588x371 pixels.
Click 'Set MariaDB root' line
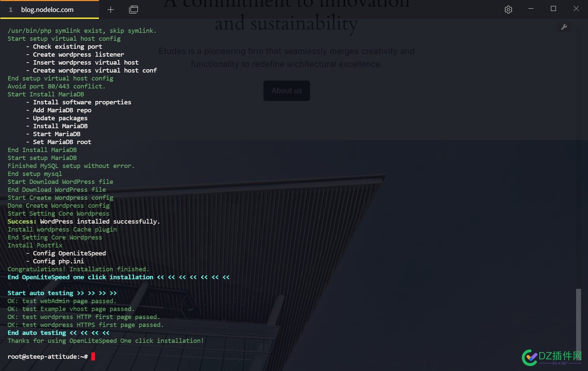[59, 142]
